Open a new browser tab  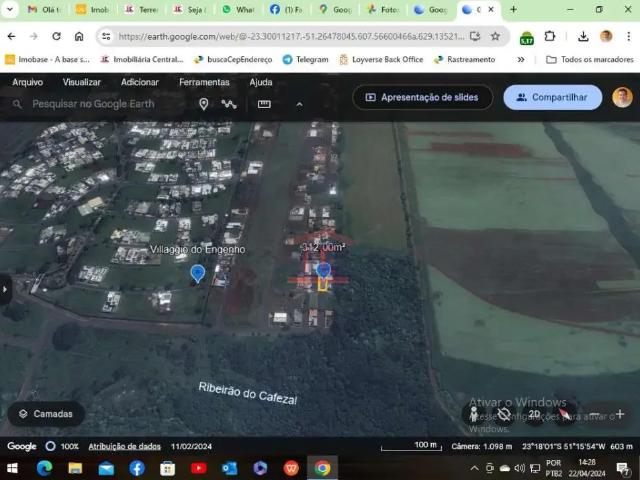tap(513, 9)
